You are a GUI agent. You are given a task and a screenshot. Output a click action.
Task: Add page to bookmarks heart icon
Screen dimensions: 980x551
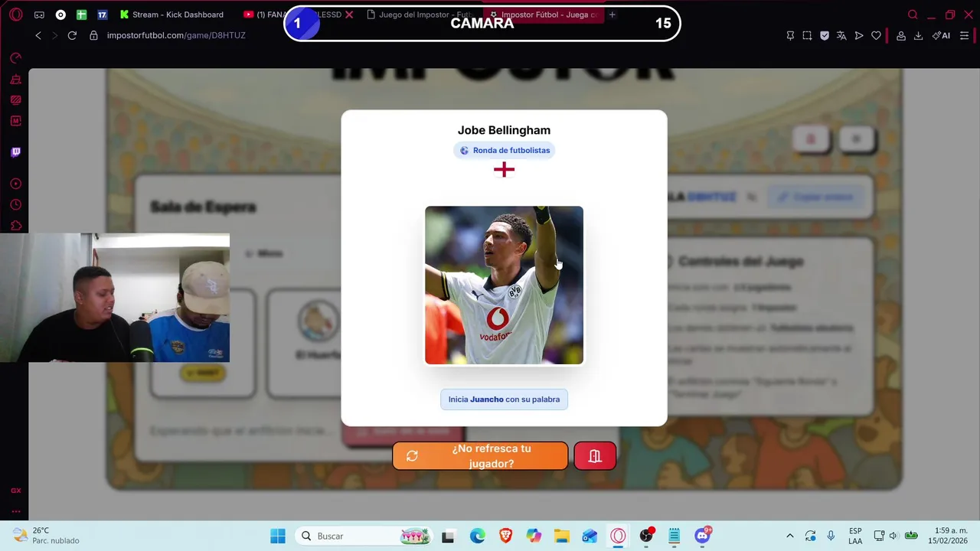pyautogui.click(x=876, y=35)
